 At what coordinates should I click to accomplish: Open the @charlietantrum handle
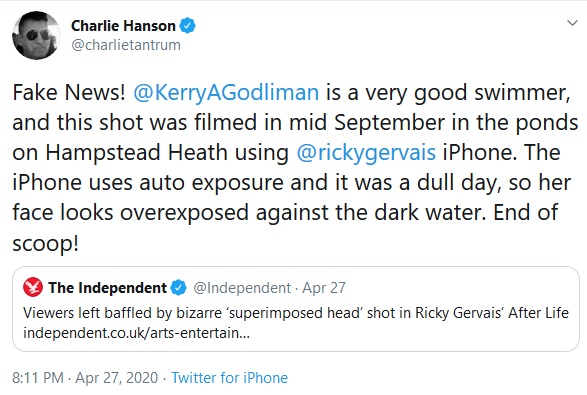(x=126, y=45)
